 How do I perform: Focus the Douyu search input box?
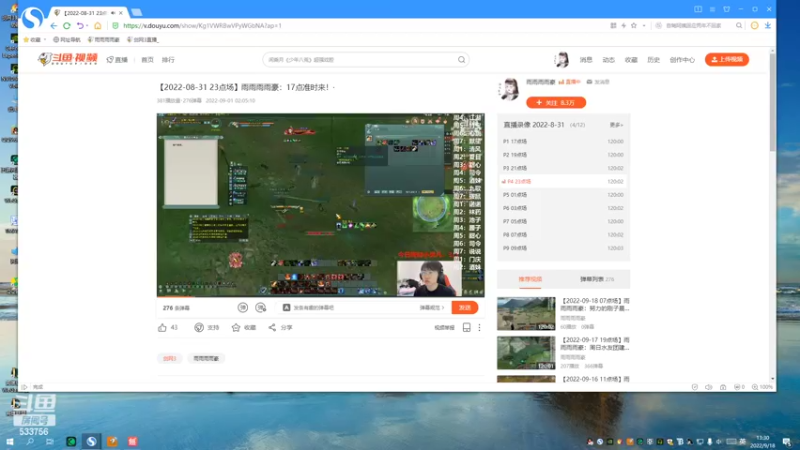pos(361,60)
